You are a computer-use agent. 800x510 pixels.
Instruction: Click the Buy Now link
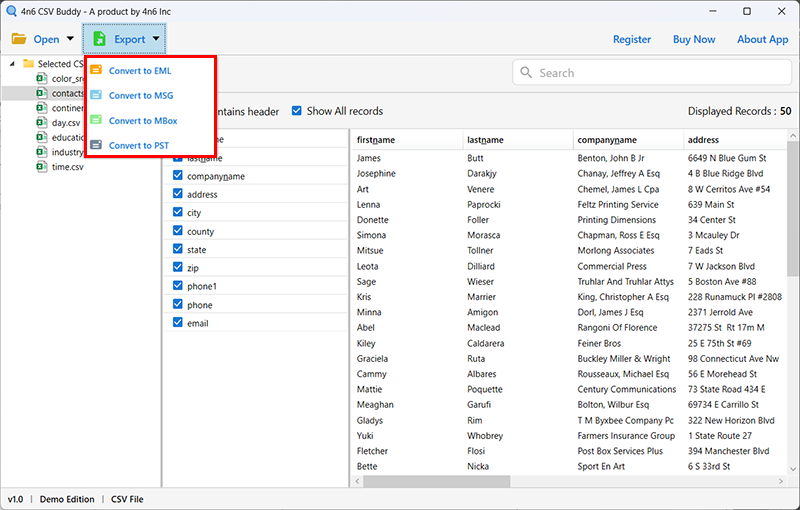694,39
